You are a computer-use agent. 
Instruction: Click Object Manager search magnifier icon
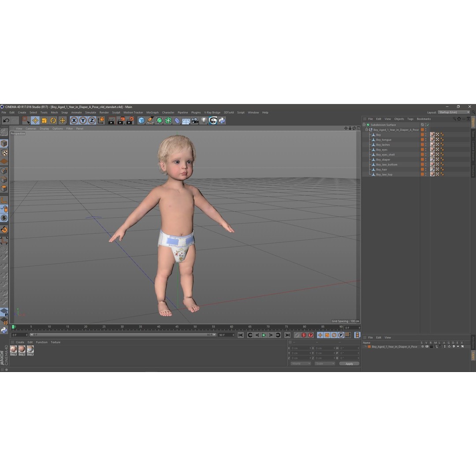(454, 119)
